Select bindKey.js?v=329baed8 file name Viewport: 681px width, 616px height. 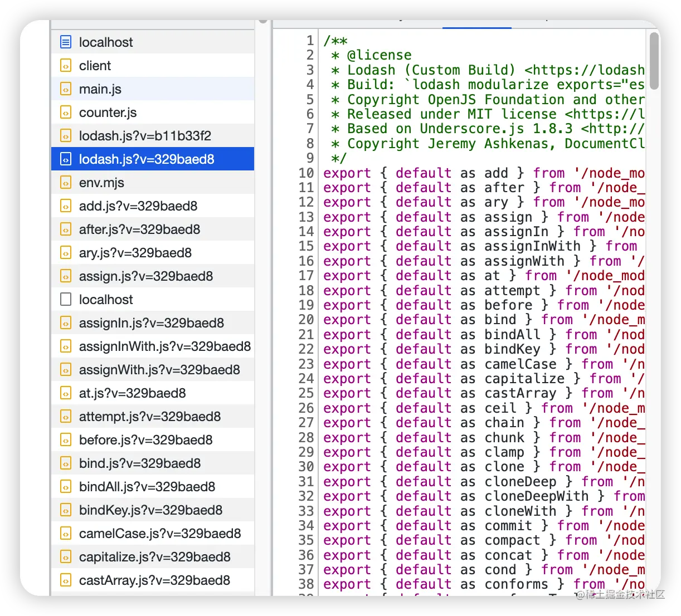(151, 510)
